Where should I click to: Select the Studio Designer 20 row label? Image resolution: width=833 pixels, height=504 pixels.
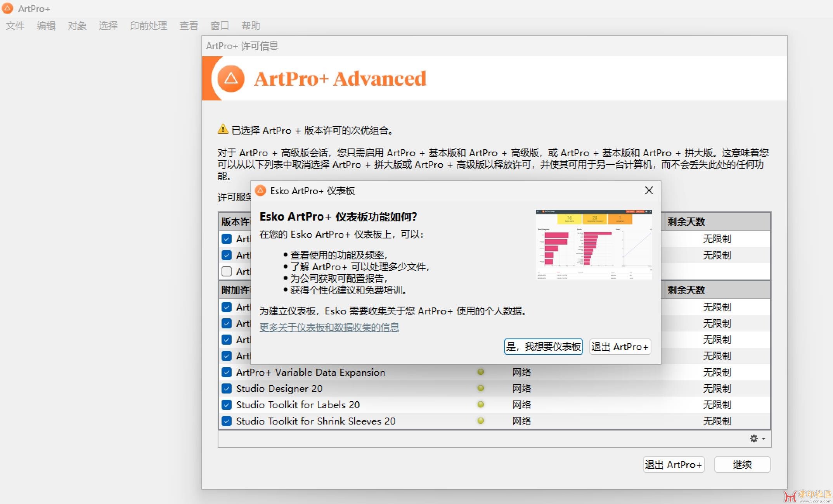click(x=279, y=388)
